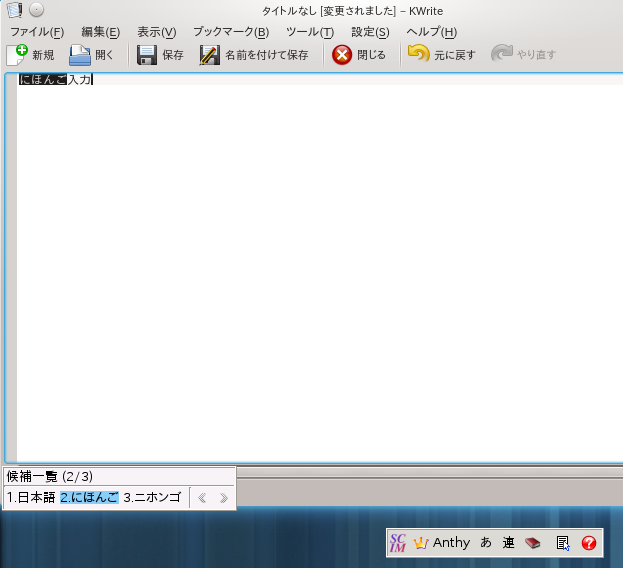Screen dimensions: 623x568
Task: Open the ファイル(F) menu
Action: tap(37, 32)
